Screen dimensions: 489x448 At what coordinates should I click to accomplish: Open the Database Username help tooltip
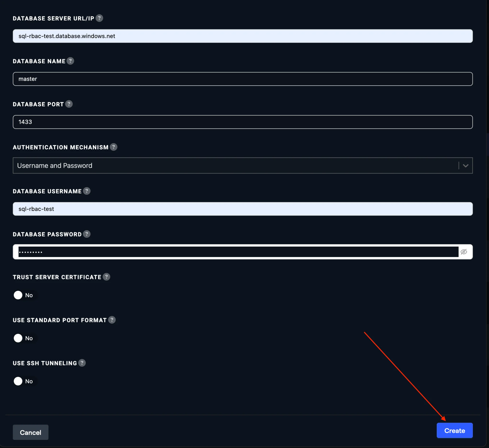87,191
